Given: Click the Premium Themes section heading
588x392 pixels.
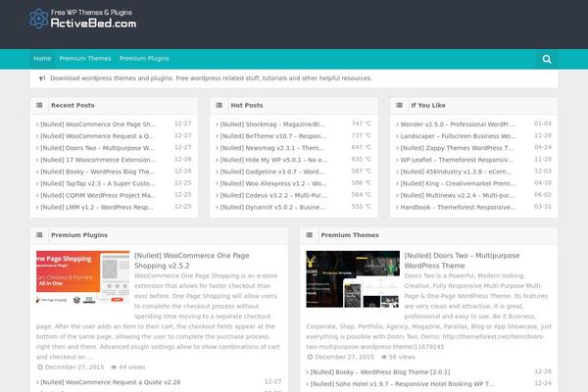Looking at the screenshot, I should 350,235.
